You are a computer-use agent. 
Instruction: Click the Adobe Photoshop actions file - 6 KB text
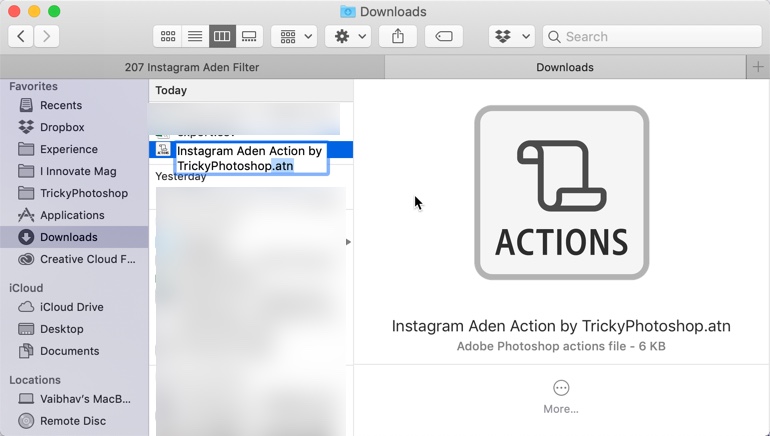[x=561, y=346]
